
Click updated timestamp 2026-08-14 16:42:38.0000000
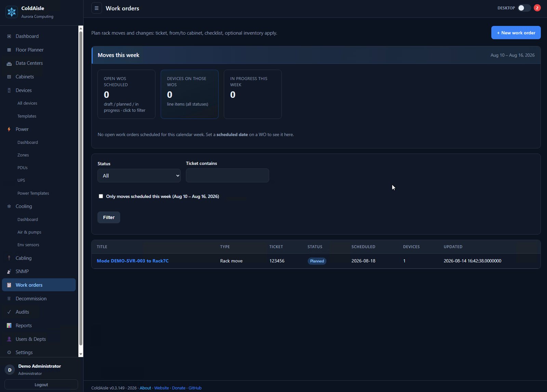472,261
